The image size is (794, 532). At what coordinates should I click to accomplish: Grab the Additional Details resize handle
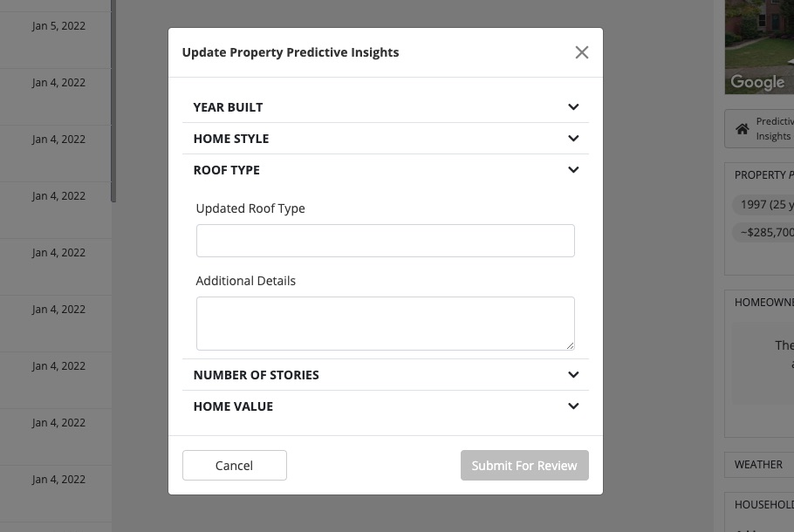pyautogui.click(x=571, y=345)
